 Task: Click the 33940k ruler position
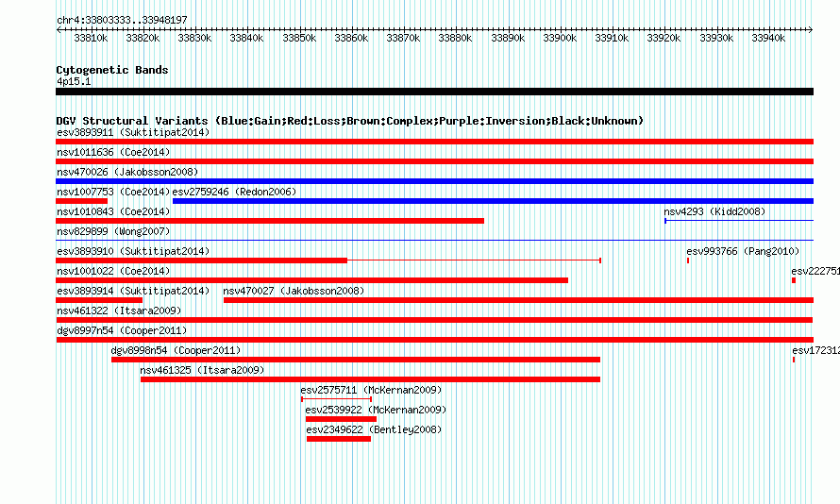768,38
